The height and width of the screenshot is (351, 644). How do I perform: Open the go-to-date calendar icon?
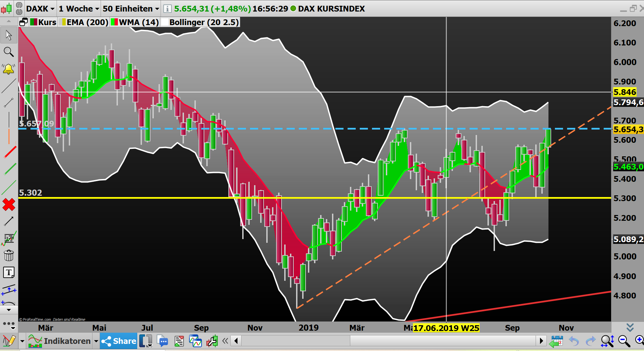(557, 341)
